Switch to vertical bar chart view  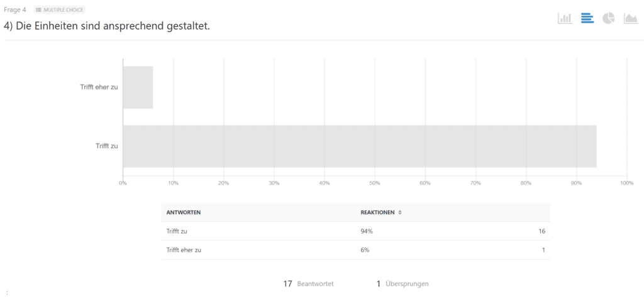[x=565, y=18]
